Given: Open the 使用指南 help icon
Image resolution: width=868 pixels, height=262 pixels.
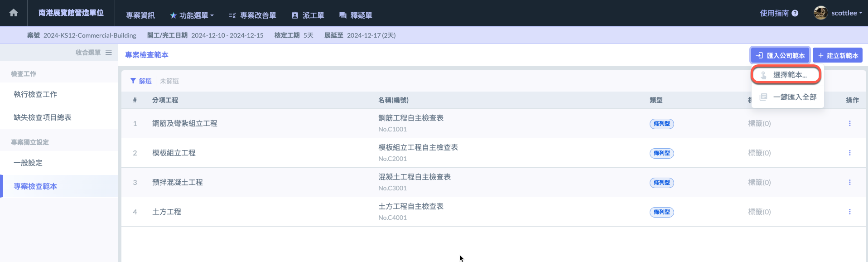Looking at the screenshot, I should point(795,13).
